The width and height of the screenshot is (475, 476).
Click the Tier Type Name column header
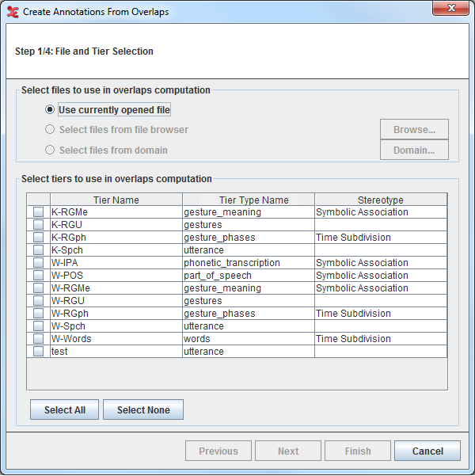click(x=249, y=200)
